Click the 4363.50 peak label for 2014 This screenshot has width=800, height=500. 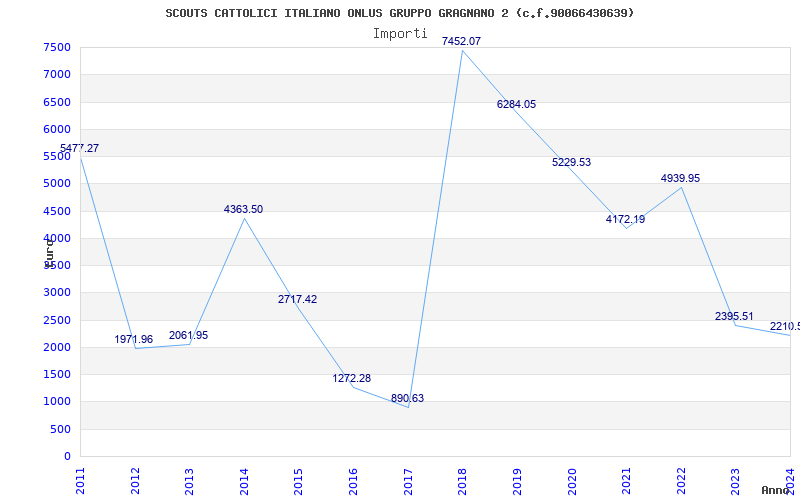click(243, 209)
